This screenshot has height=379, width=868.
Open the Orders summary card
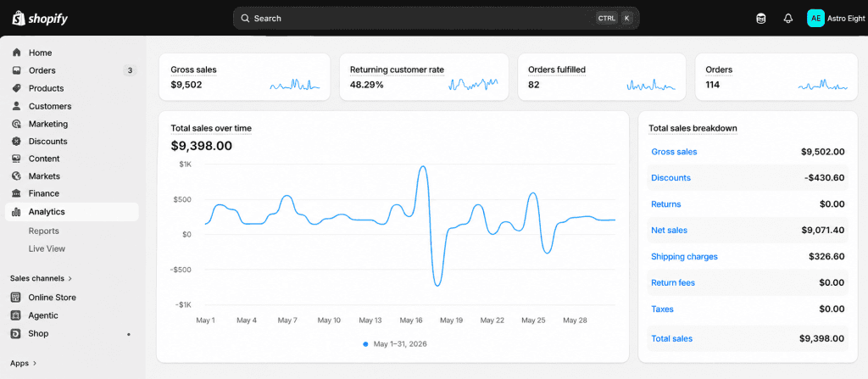[x=776, y=77]
